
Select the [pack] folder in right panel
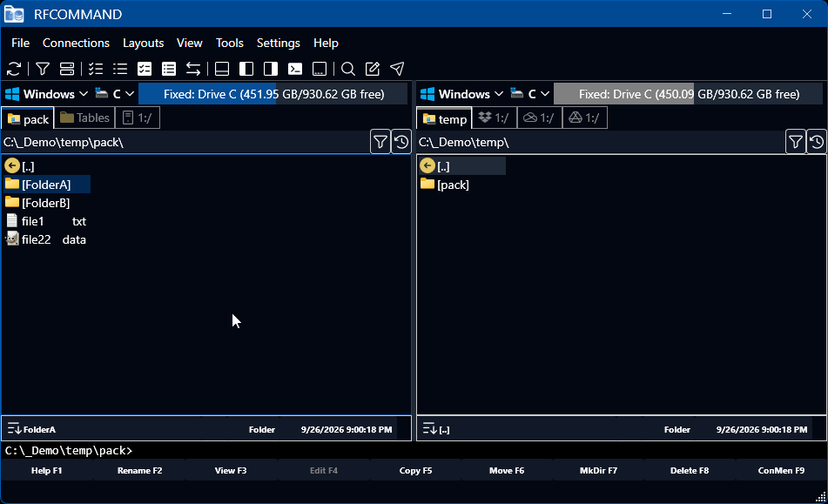coord(445,185)
